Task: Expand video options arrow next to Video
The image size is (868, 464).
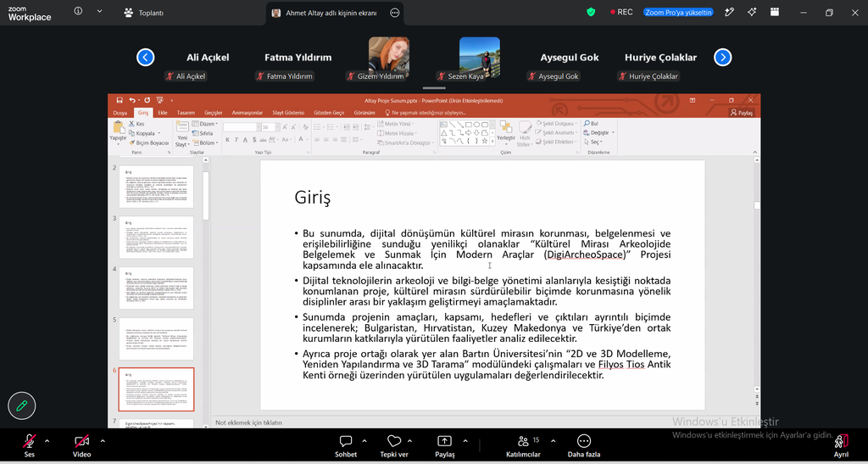Action: tap(103, 441)
